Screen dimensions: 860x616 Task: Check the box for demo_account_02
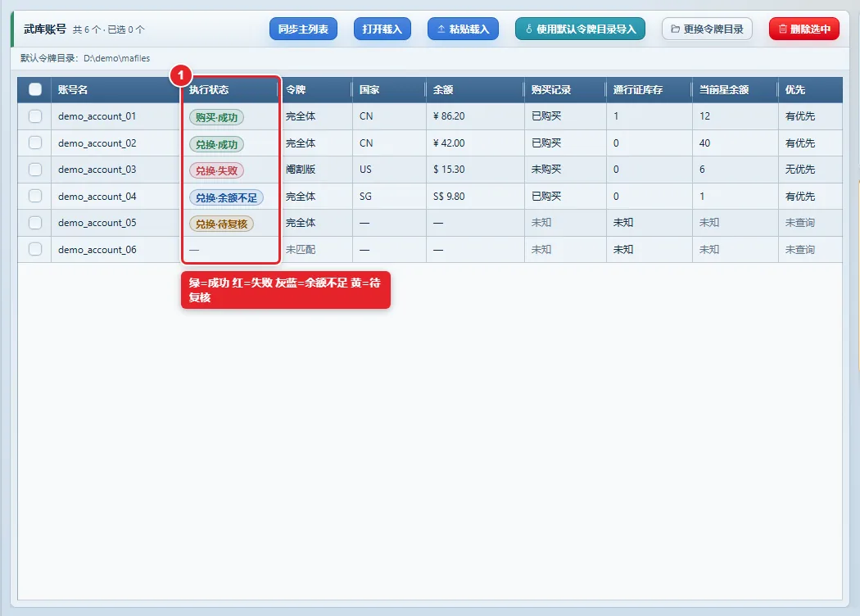35,143
